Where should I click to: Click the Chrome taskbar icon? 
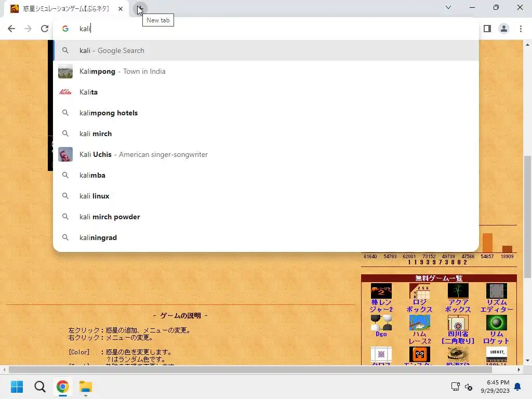(62, 387)
